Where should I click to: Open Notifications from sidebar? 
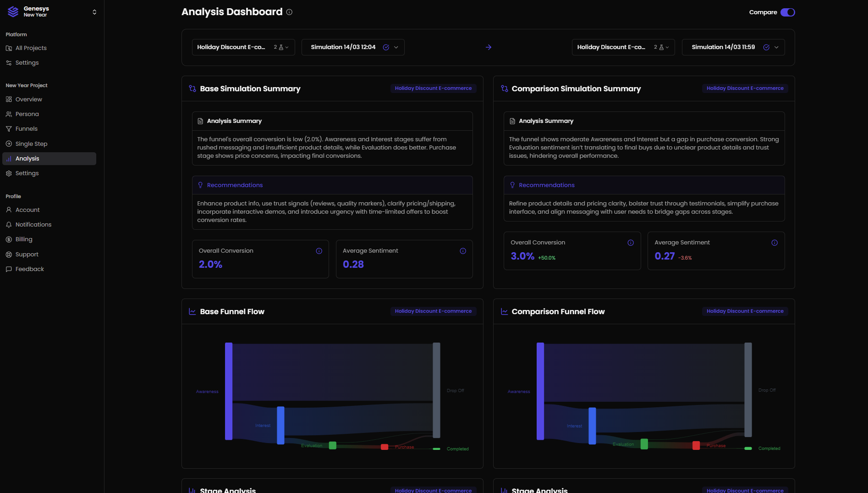(x=49, y=225)
